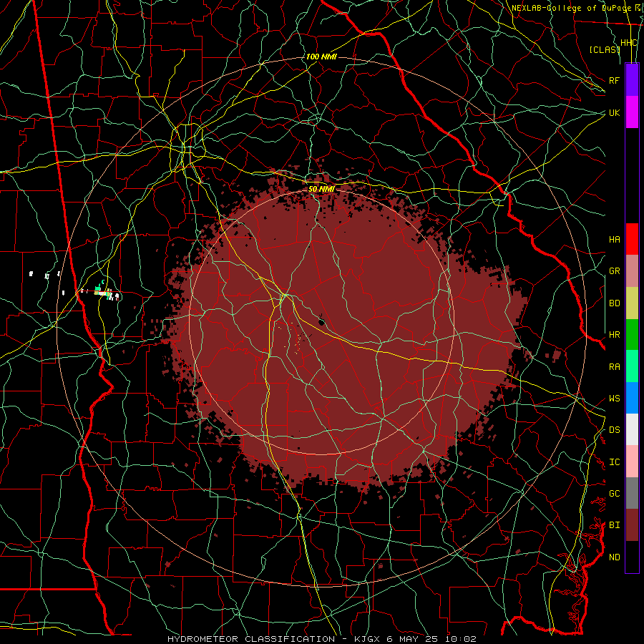The image size is (644, 644).
Task: Click the HA red color swatch
Action: (632, 239)
